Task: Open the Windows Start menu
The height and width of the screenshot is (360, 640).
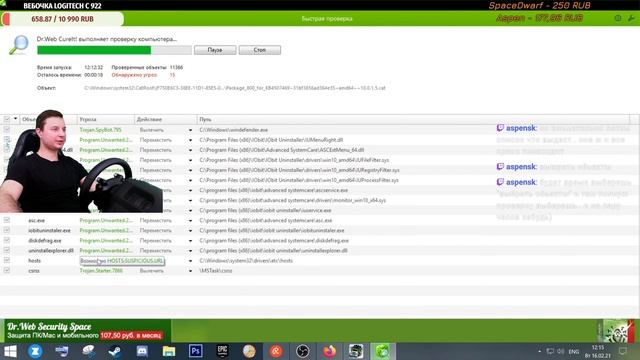Action: click(x=10, y=351)
